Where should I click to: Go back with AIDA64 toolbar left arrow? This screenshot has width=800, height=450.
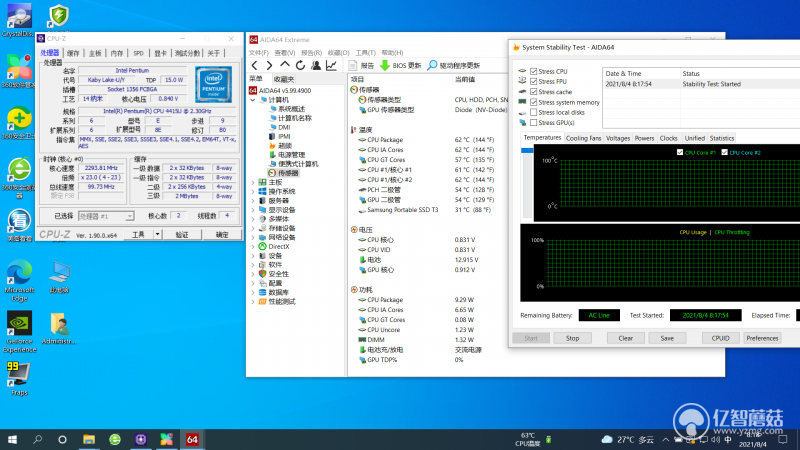pos(255,65)
